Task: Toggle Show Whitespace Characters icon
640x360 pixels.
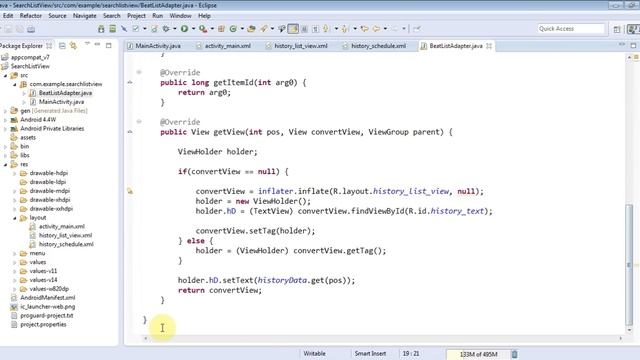Action: 316,29
